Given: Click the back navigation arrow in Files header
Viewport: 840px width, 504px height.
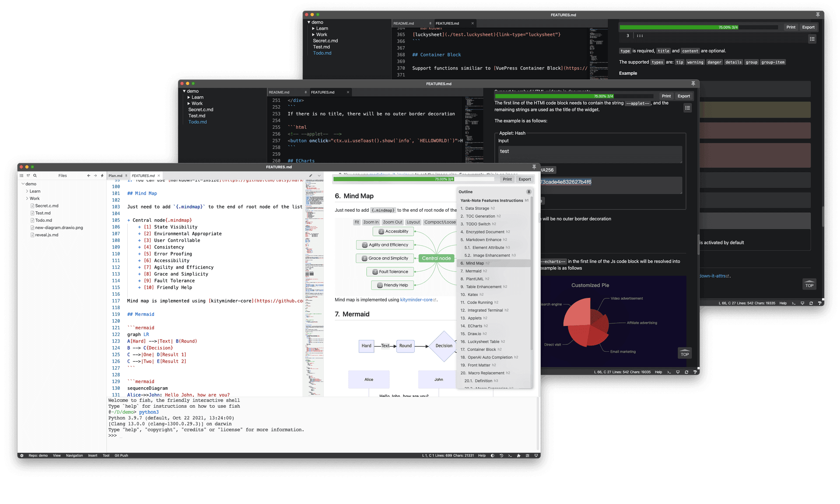Looking at the screenshot, I should point(89,175).
